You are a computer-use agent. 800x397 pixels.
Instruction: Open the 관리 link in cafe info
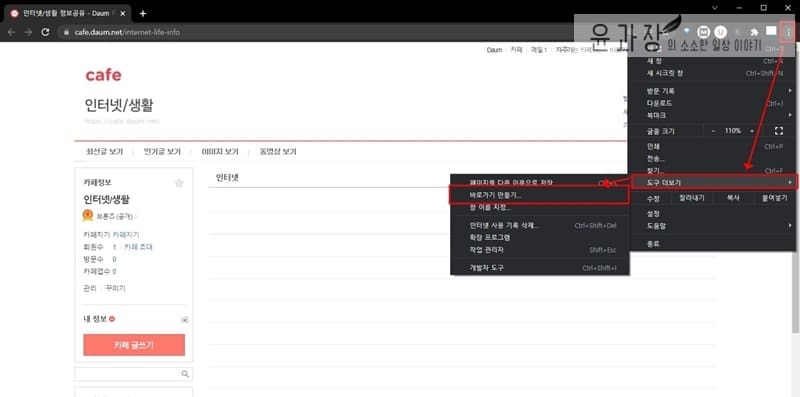tap(89, 288)
